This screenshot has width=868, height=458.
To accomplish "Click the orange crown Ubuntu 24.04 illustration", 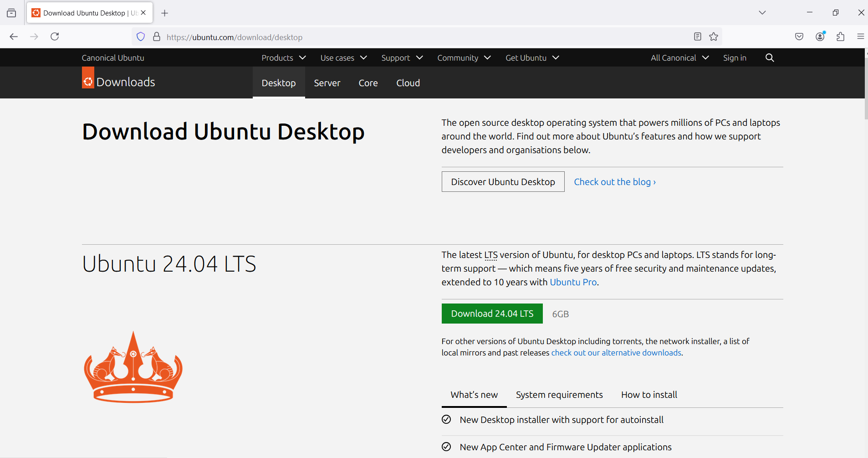I will (x=133, y=367).
